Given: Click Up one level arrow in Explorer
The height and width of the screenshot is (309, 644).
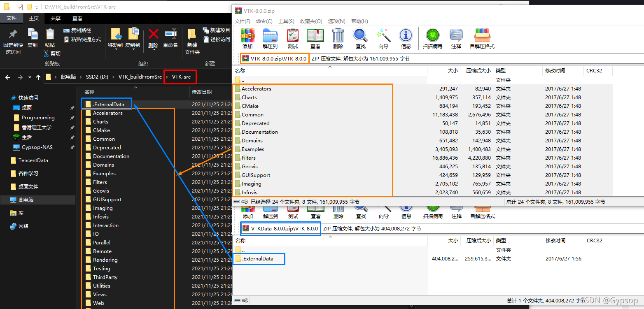Looking at the screenshot, I should pyautogui.click(x=38, y=77).
